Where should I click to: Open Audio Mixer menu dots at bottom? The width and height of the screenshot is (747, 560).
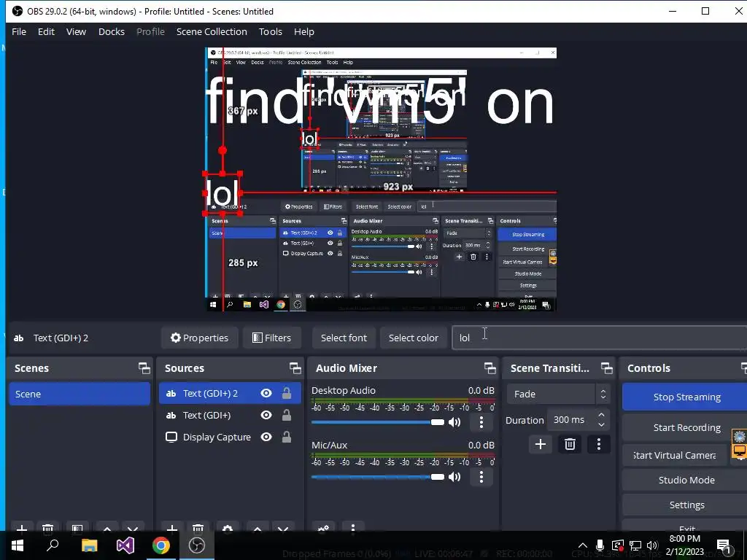point(353,528)
